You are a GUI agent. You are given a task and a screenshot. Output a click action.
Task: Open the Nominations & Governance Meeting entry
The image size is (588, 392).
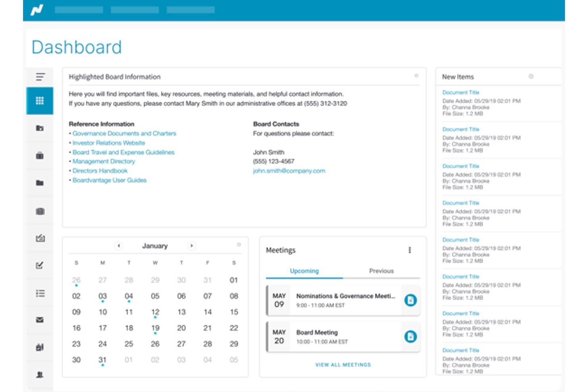[x=343, y=300]
